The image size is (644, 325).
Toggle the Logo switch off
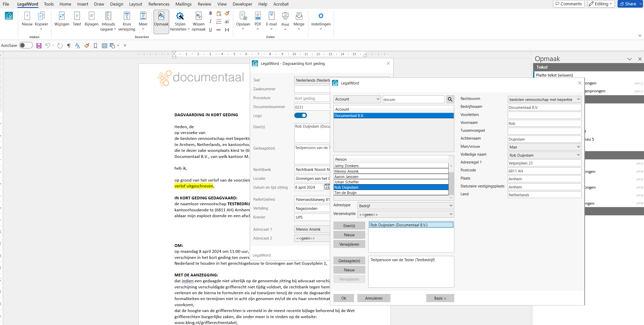(x=300, y=115)
